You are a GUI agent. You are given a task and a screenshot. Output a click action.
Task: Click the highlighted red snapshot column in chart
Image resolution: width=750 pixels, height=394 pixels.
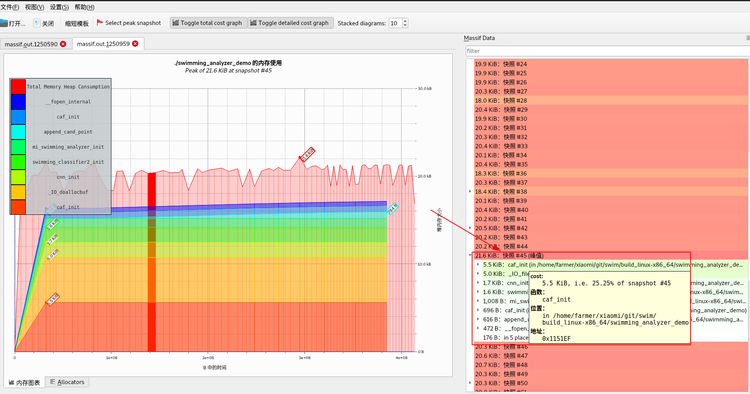(152, 262)
